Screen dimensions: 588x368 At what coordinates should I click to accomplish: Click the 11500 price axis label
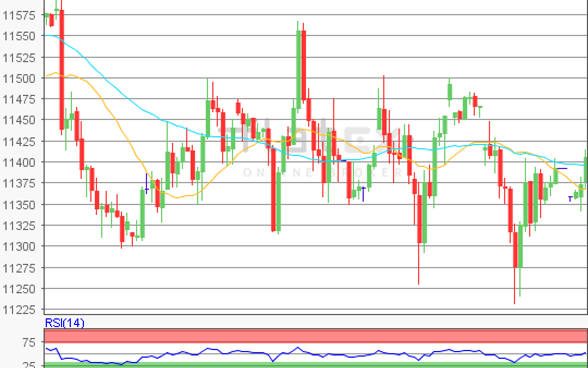19,79
